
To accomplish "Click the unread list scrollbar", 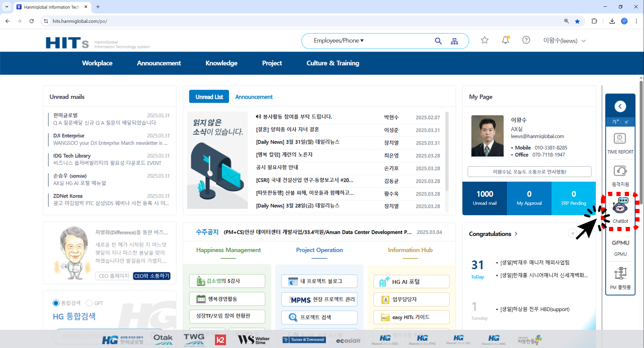I will 447,151.
